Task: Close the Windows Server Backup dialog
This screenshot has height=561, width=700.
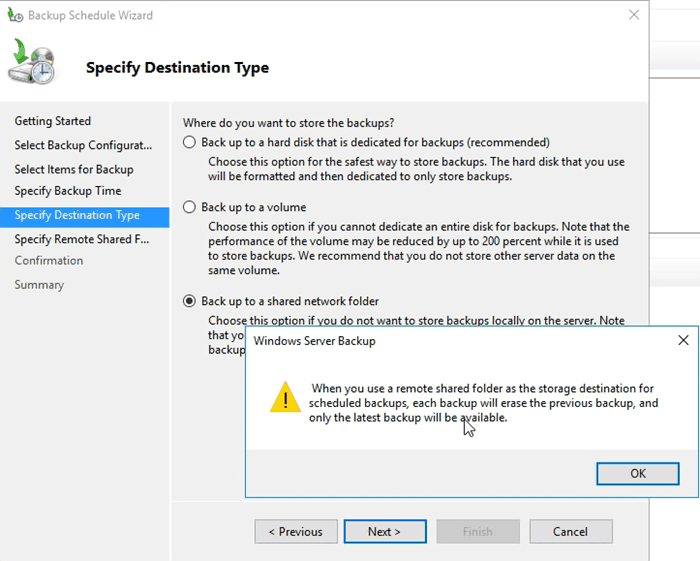Action: pyautogui.click(x=683, y=340)
